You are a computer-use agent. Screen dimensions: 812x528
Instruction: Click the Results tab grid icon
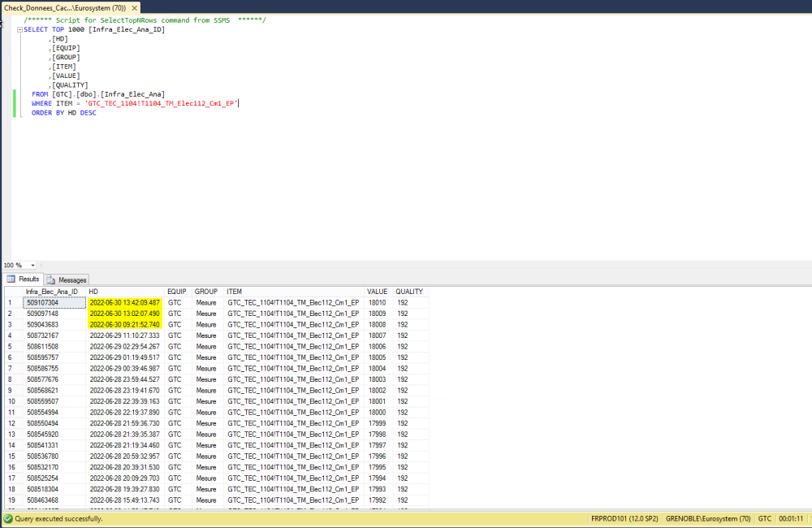11,279
